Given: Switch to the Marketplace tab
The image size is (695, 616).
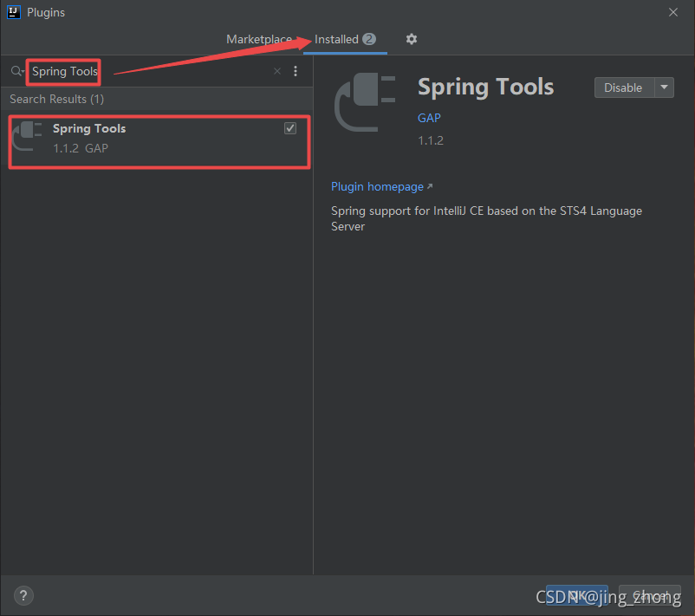Looking at the screenshot, I should coord(259,39).
